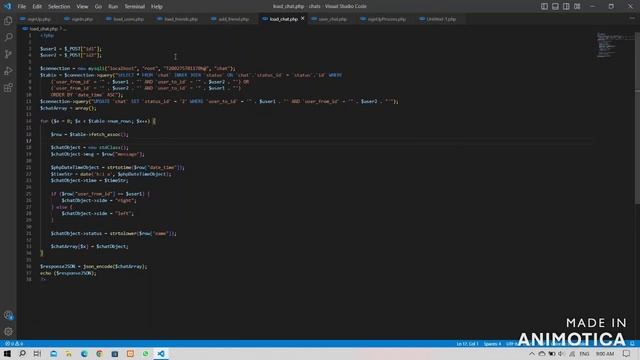
Task: Open the Extensions view
Action: click(x=8, y=87)
